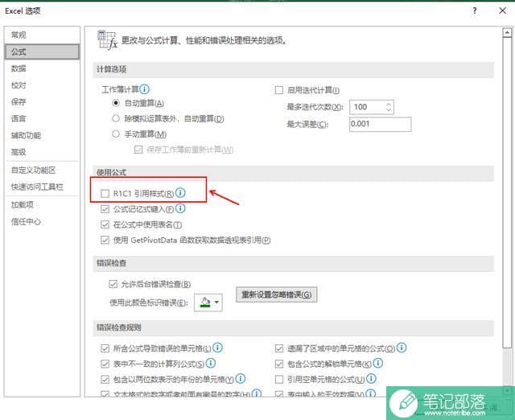Click info icon next to 公式记忆式键入
The height and width of the screenshot is (420, 515).
180,208
